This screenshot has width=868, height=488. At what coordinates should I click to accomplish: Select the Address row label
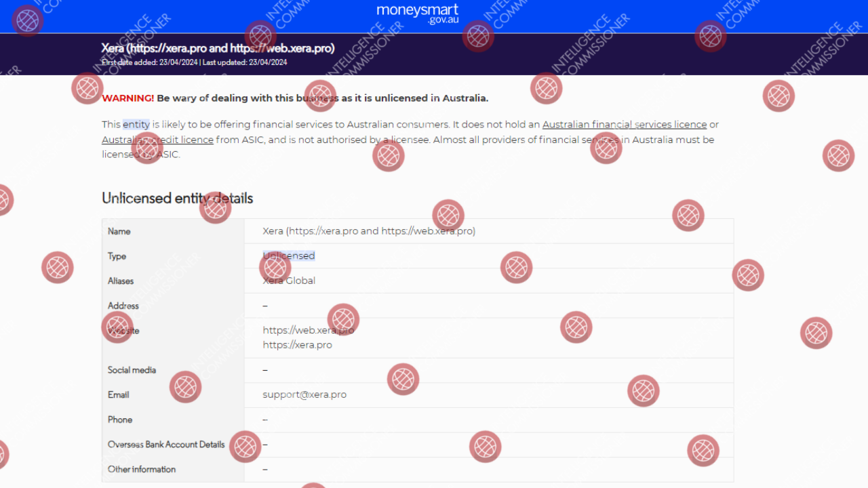(x=123, y=306)
